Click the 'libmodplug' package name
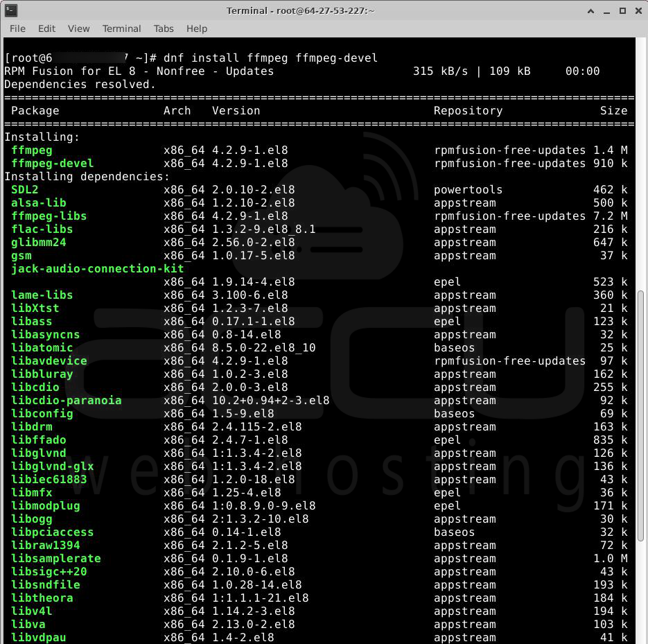 tap(46, 506)
